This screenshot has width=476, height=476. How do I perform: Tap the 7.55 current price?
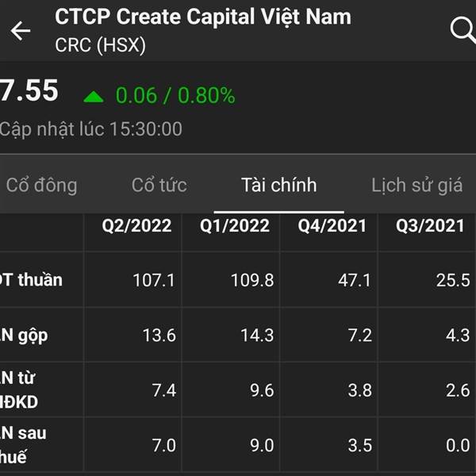click(29, 91)
